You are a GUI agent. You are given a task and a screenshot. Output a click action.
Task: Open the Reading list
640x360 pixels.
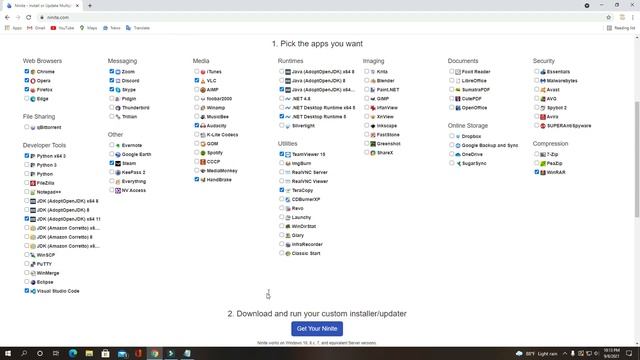coord(621,28)
